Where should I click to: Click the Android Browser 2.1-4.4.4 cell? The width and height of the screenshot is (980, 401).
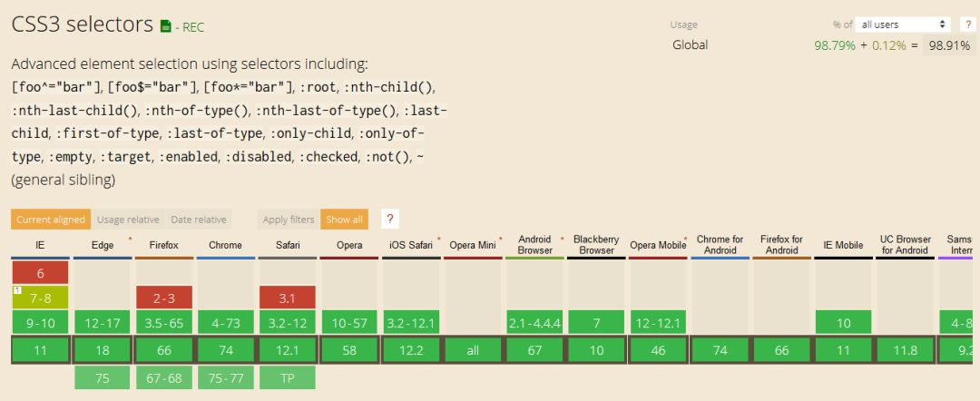click(535, 322)
